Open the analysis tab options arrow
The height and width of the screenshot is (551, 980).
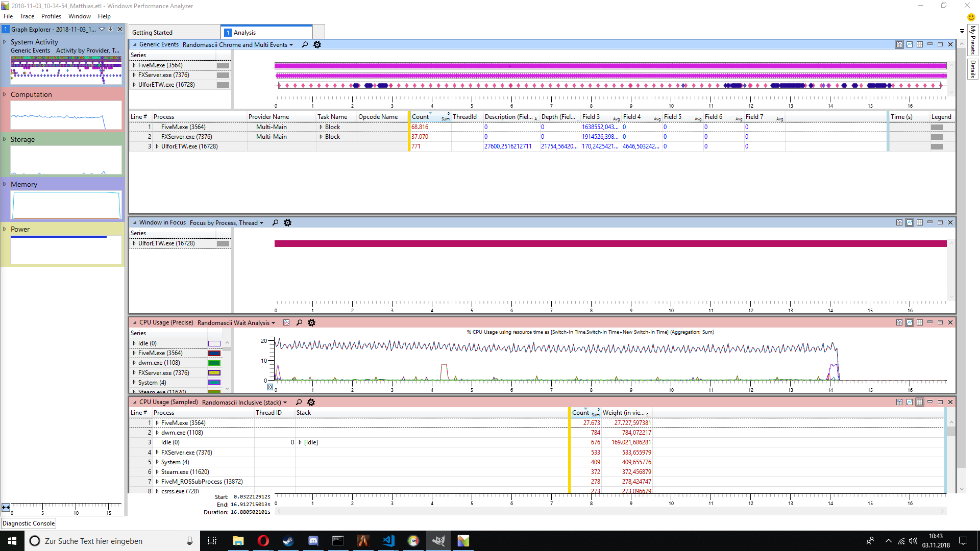(962, 31)
